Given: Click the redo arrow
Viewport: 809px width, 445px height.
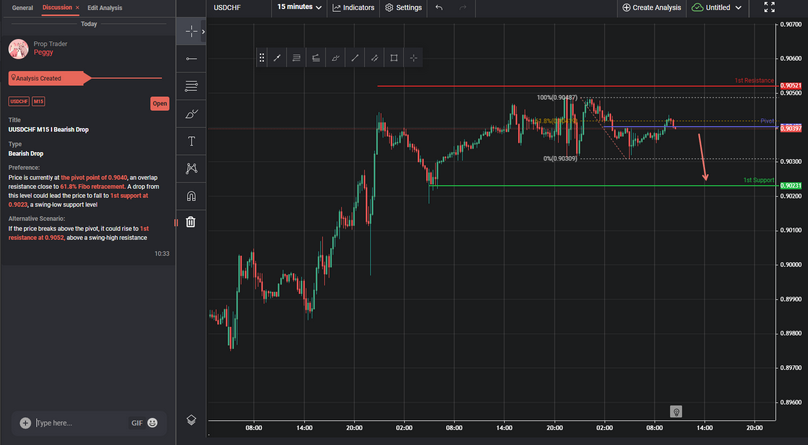Looking at the screenshot, I should (x=463, y=7).
